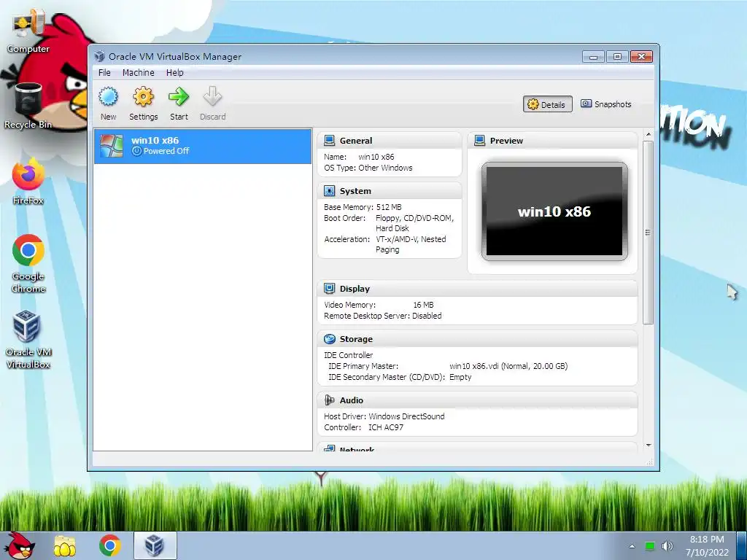
Task: Click the vertical scrollbar thumb in details
Action: (648, 233)
